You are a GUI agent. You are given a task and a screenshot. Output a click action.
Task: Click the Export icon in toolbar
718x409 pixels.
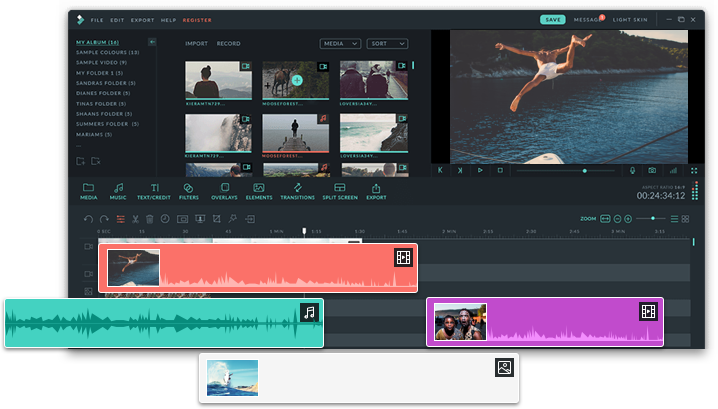coord(376,190)
